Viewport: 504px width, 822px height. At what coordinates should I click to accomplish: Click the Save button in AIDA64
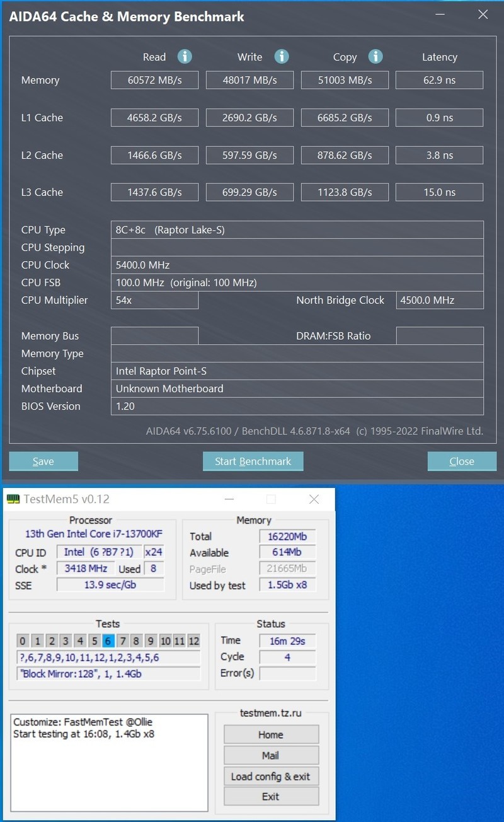coord(43,461)
